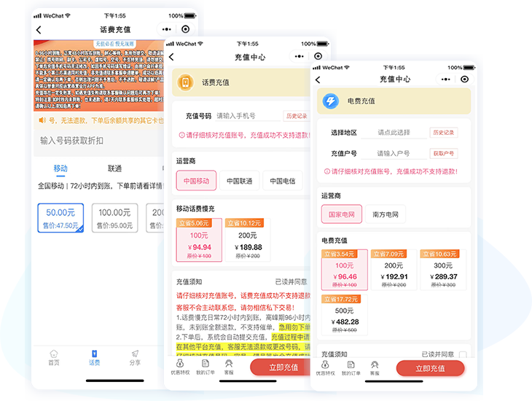Select 南方电网 operator
Viewport: 532px width, 401px height.
[x=385, y=214]
